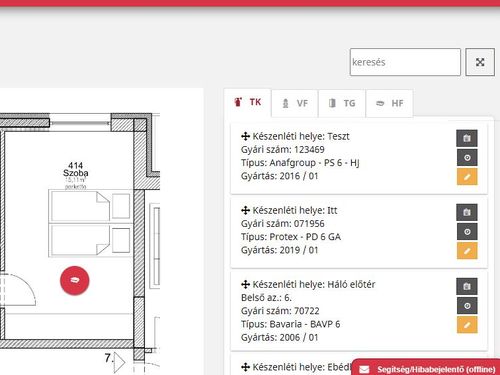Click locate target icon for Teszt item
500x375 pixels.
[467, 157]
